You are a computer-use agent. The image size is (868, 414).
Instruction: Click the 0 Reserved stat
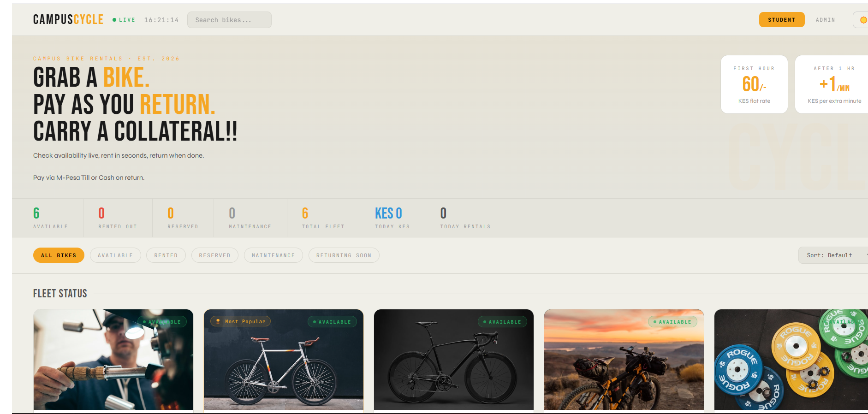pos(183,218)
